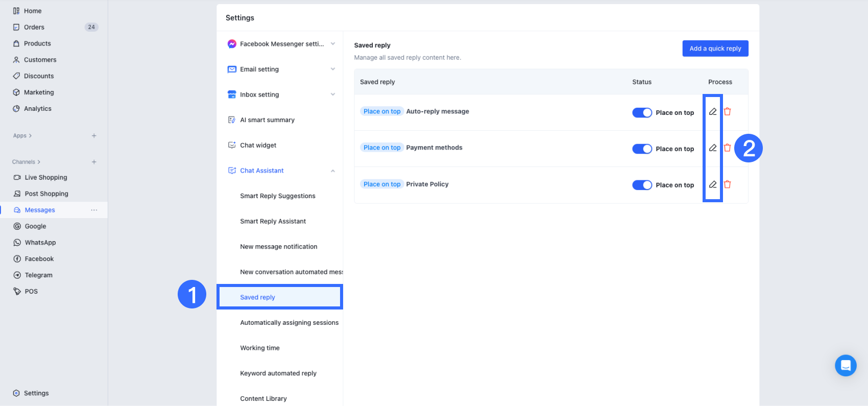
Task: Open Keyword automated reply settings
Action: point(278,373)
